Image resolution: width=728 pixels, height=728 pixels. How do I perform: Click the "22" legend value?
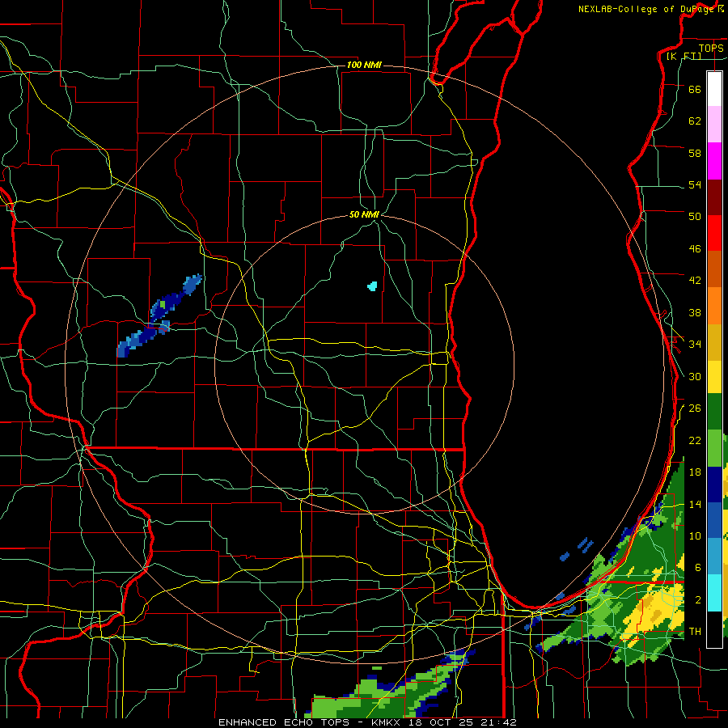695,440
